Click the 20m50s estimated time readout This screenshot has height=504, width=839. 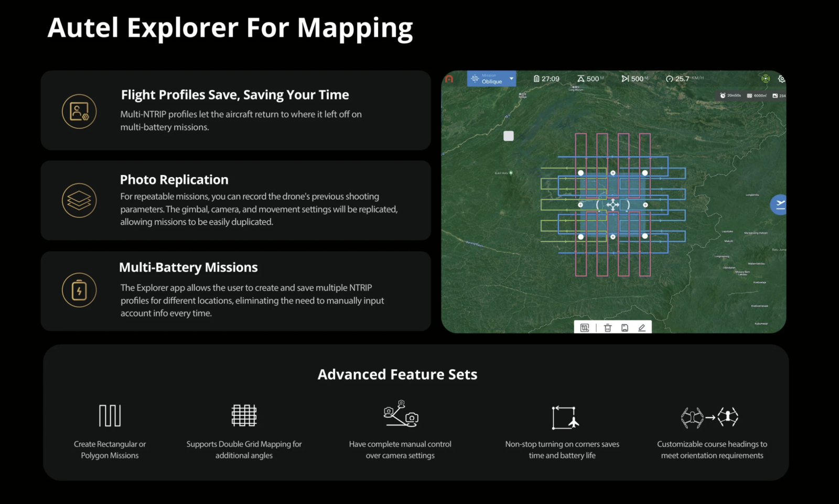coord(730,96)
